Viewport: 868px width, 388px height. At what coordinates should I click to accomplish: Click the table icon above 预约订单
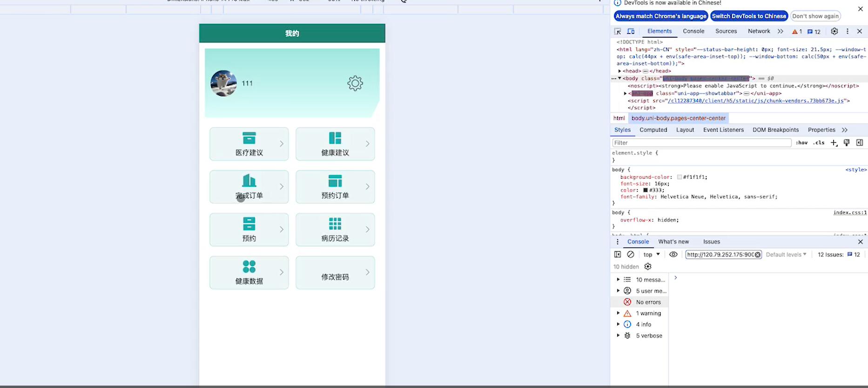click(335, 181)
